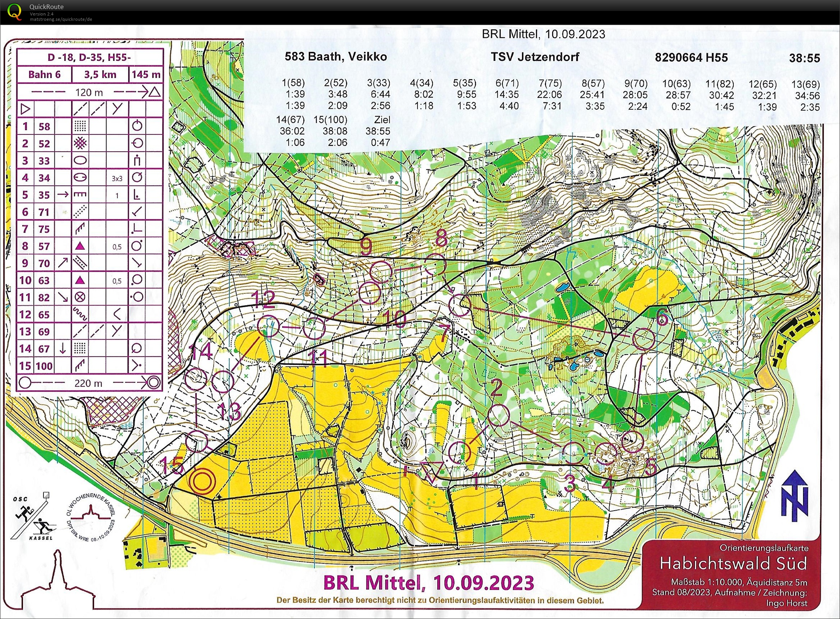Click the QuickRoute logo icon
This screenshot has height=619, width=840.
pyautogui.click(x=14, y=11)
